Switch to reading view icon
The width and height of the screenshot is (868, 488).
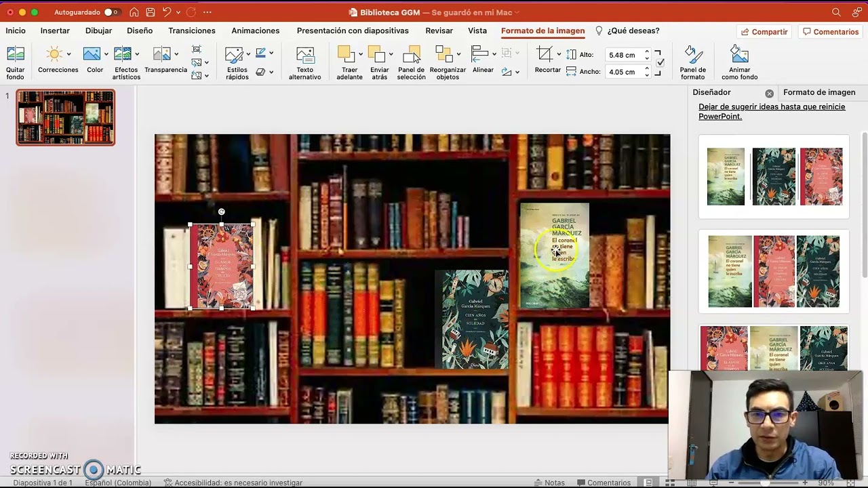[692, 483]
